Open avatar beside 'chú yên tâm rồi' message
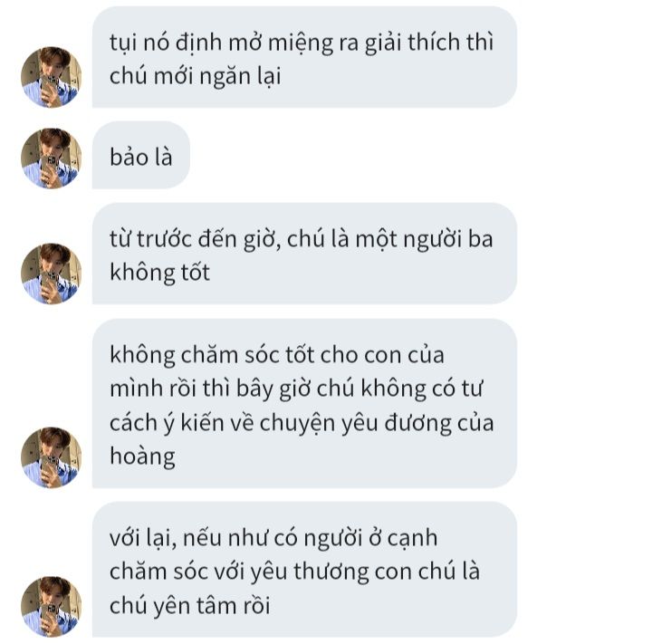 51,607
